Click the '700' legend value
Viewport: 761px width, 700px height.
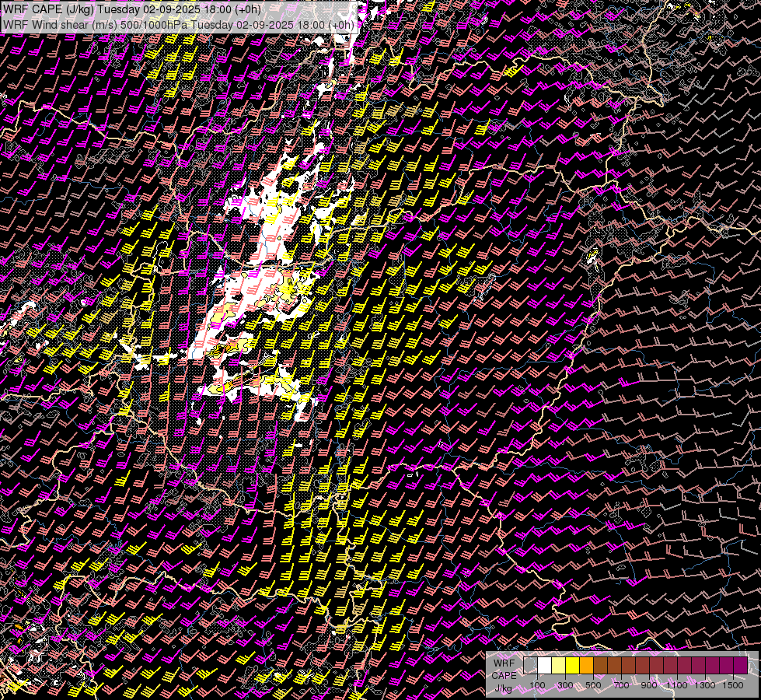coord(621,685)
